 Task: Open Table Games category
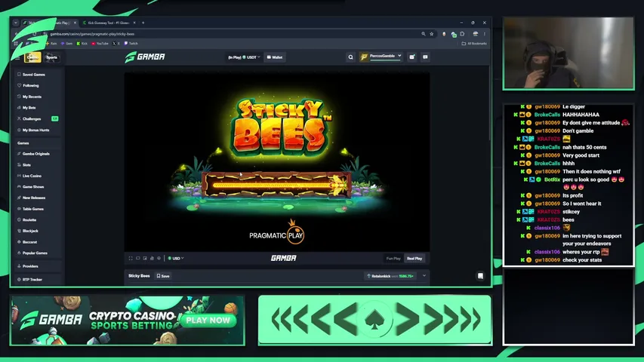[x=37, y=209]
